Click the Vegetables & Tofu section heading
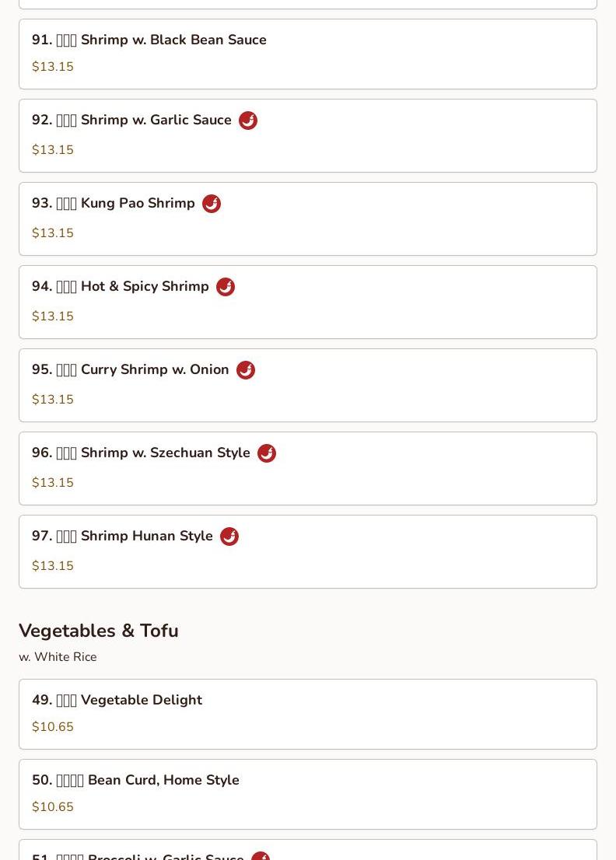Viewport: 616px width, 860px height. tap(99, 631)
